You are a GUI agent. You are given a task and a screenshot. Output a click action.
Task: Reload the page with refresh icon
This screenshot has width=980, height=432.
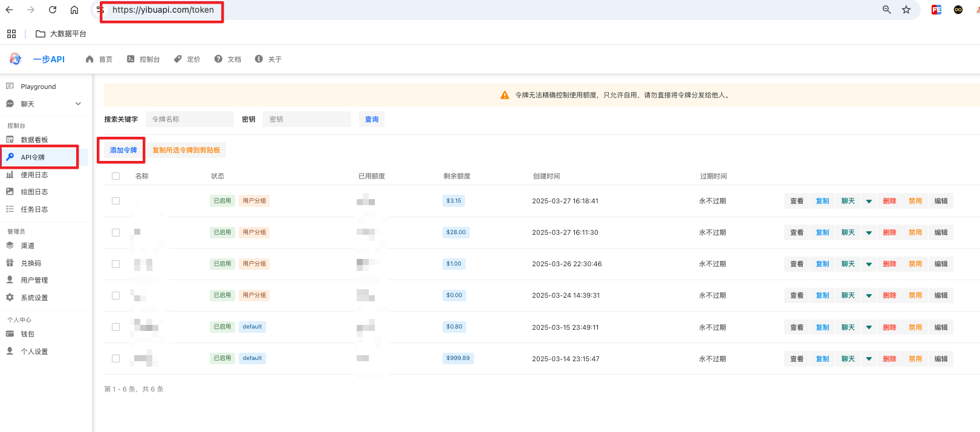[x=53, y=10]
